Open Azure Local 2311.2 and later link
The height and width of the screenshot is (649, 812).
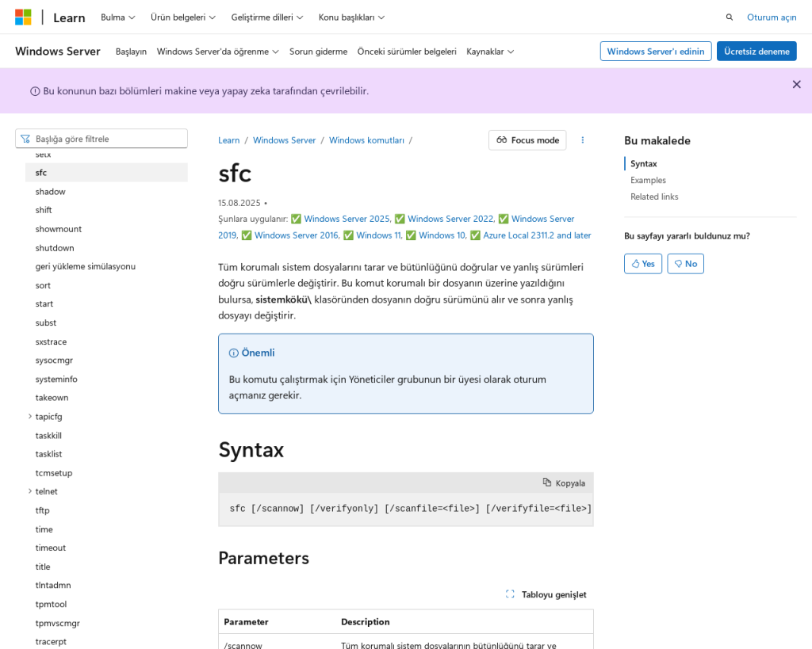click(537, 235)
